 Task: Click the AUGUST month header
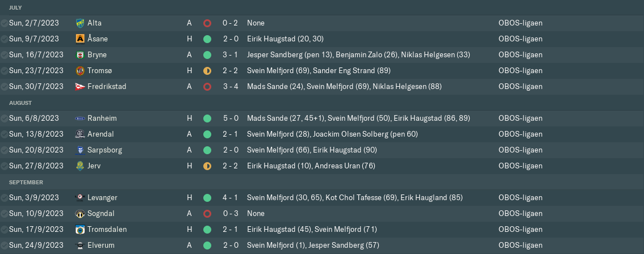[x=20, y=103]
